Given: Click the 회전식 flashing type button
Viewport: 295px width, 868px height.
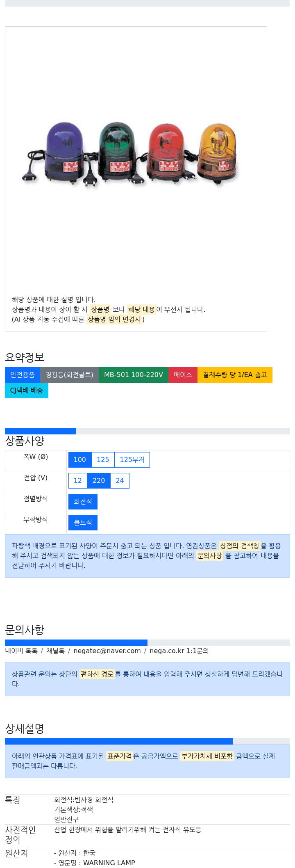Looking at the screenshot, I should [x=83, y=502].
